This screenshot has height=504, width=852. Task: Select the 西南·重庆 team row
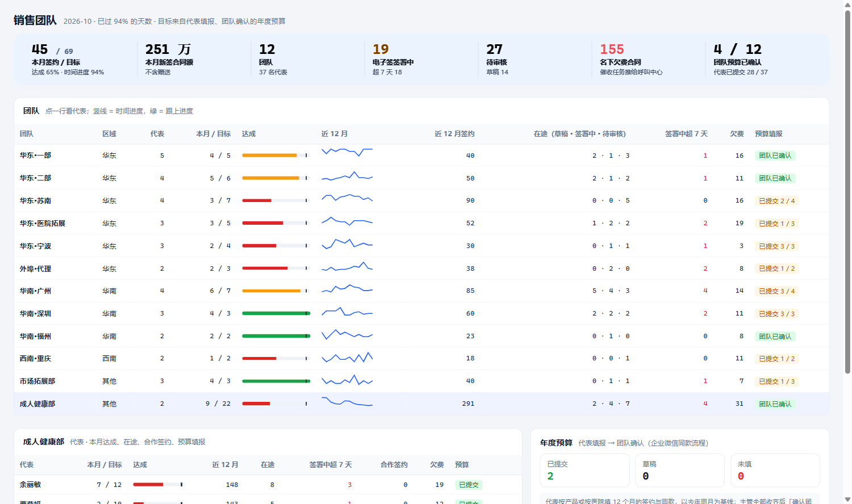tap(421, 359)
